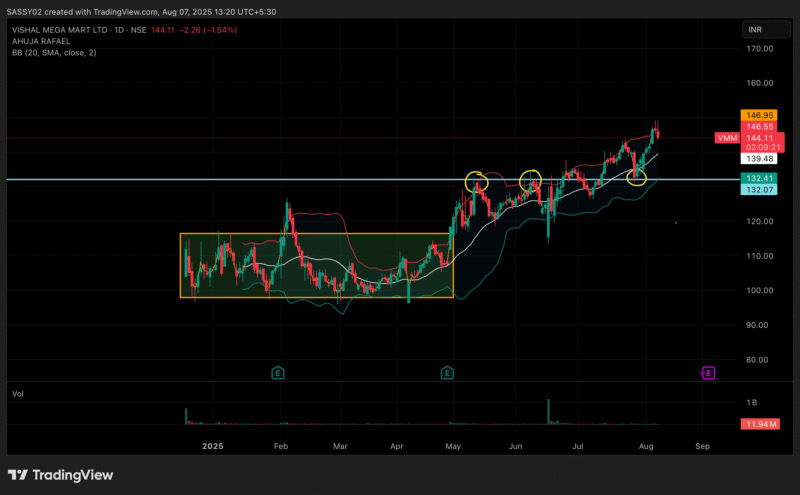The width and height of the screenshot is (800, 495).
Task: Select the yellow circle drawn near June
Action: 530,180
